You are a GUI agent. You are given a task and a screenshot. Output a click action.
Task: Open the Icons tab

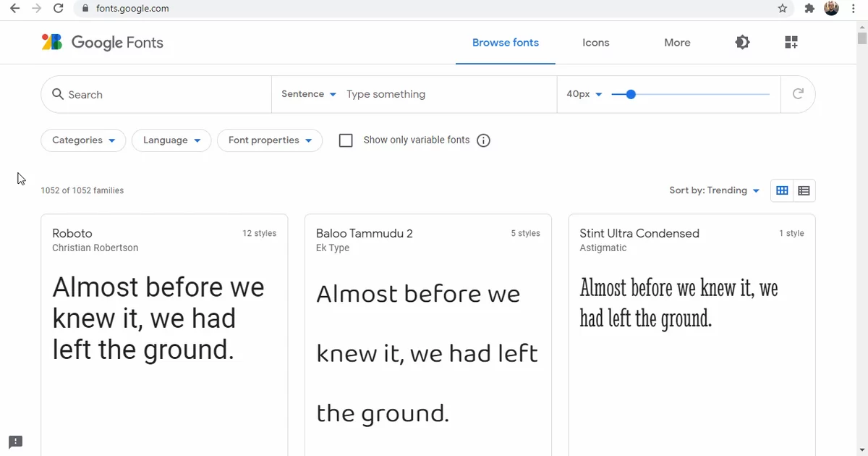596,43
